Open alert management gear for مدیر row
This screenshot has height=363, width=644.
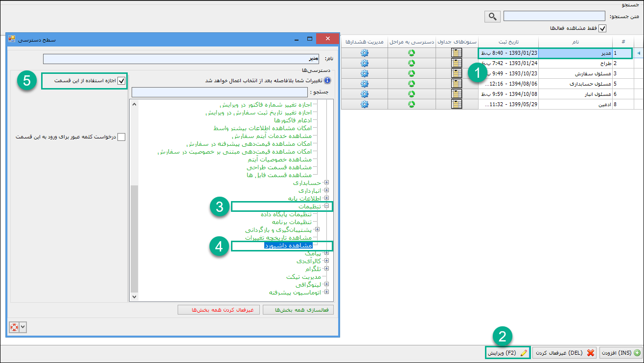pos(364,53)
